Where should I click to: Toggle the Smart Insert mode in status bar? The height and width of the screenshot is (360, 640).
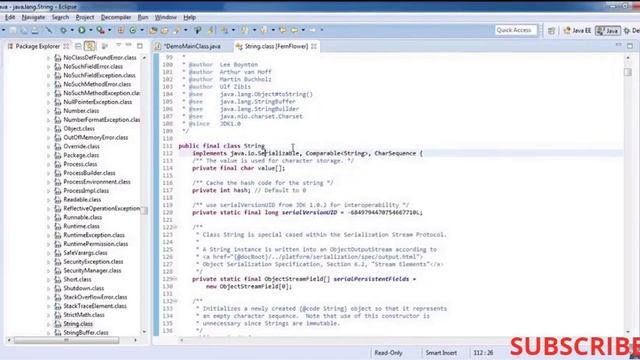point(441,353)
